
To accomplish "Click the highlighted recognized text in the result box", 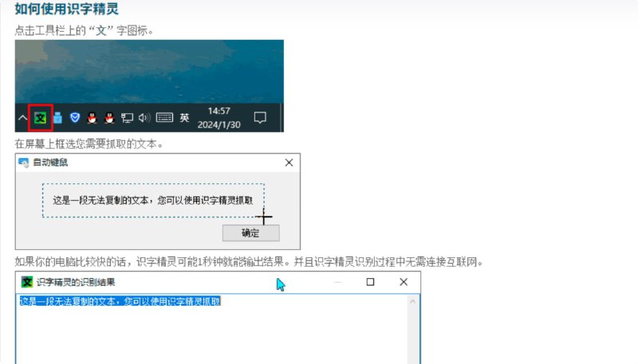I will (x=120, y=302).
